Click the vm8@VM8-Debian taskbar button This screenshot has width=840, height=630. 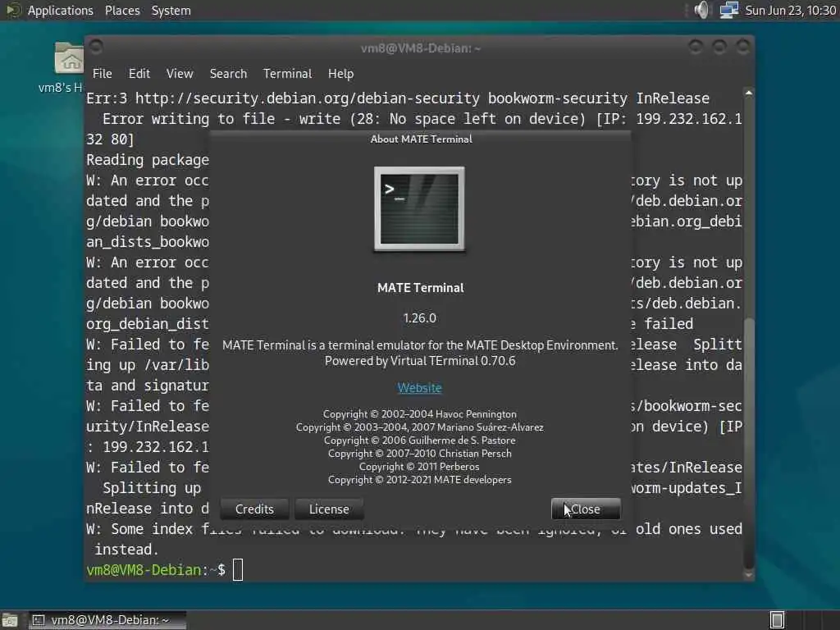point(107,620)
